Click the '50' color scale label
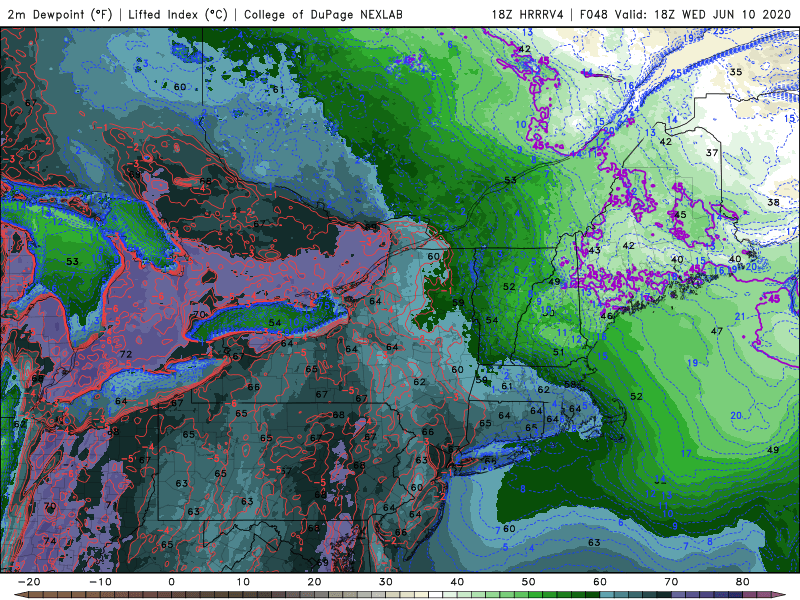Screen dimensions: 800x600 point(529,582)
